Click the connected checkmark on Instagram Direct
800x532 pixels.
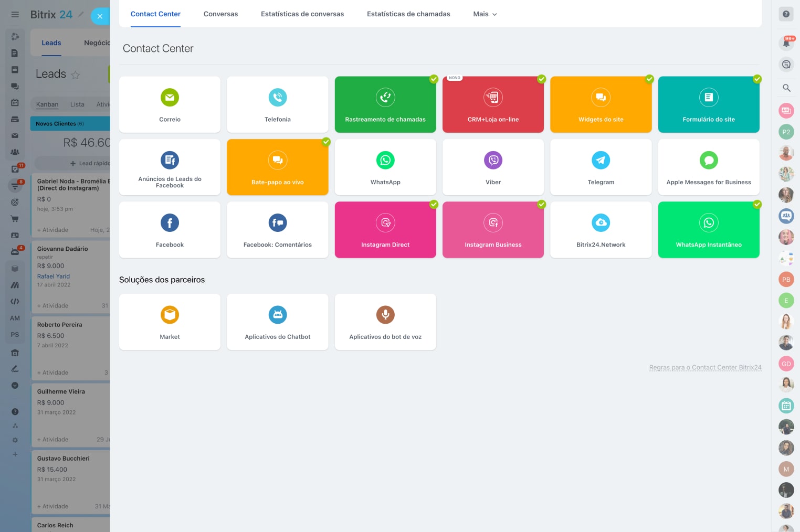click(x=434, y=205)
